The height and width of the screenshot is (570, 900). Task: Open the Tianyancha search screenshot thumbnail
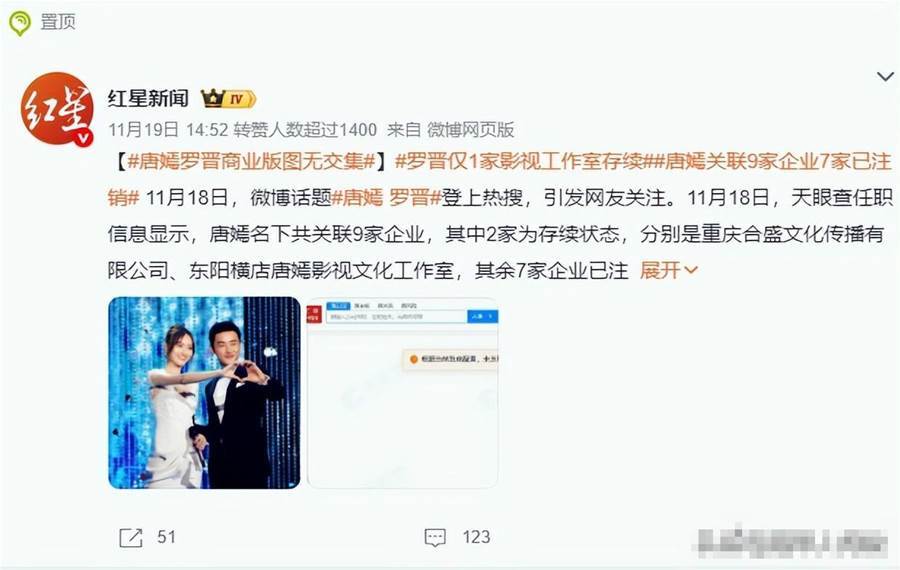click(x=402, y=393)
